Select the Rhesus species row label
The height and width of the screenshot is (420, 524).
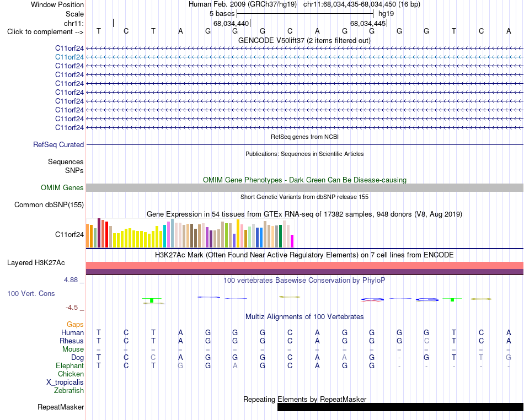tap(72, 341)
